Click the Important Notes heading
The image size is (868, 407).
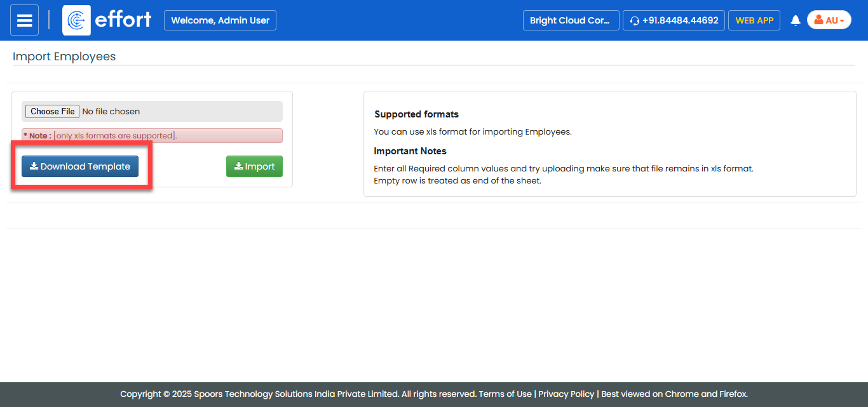[410, 151]
